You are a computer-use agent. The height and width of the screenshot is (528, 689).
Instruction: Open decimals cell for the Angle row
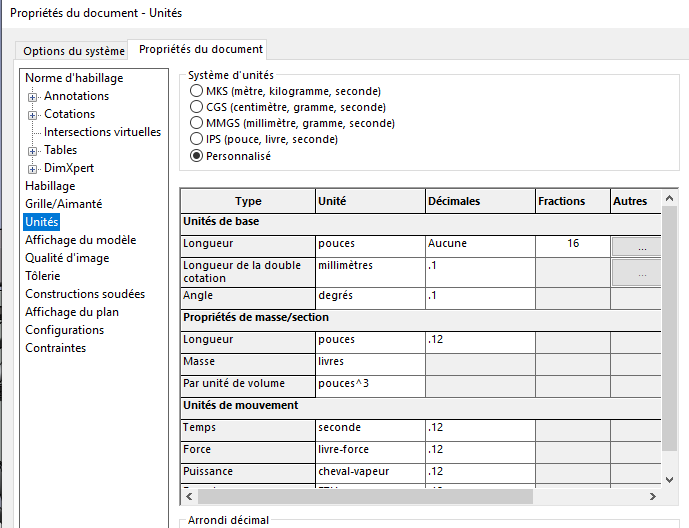tap(480, 299)
